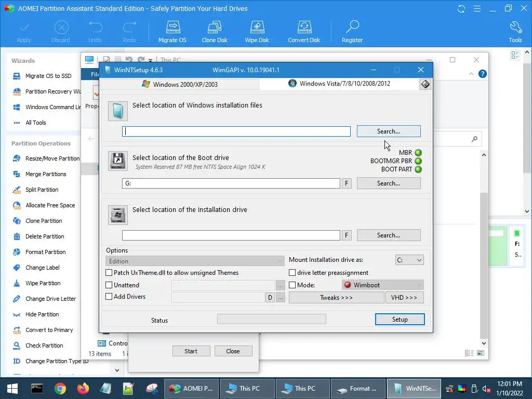Select Windows Vista/7/8/10/2008/2012 tab
Screen dimensions: 532x399
point(339,84)
